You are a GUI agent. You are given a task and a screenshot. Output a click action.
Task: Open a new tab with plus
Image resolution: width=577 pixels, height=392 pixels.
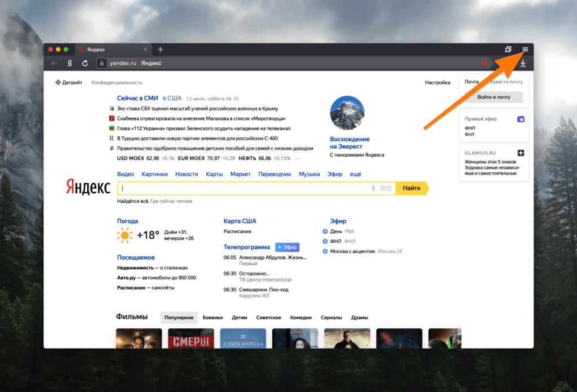(x=161, y=49)
